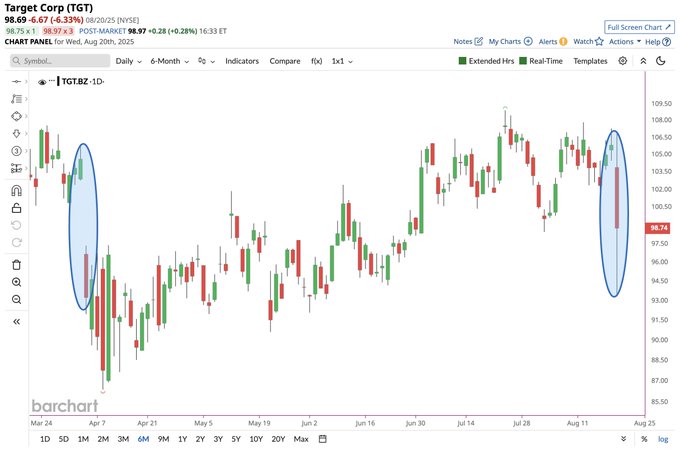The width and height of the screenshot is (680, 452).
Task: Toggle the lock drawings padlock icon
Action: pyautogui.click(x=16, y=208)
